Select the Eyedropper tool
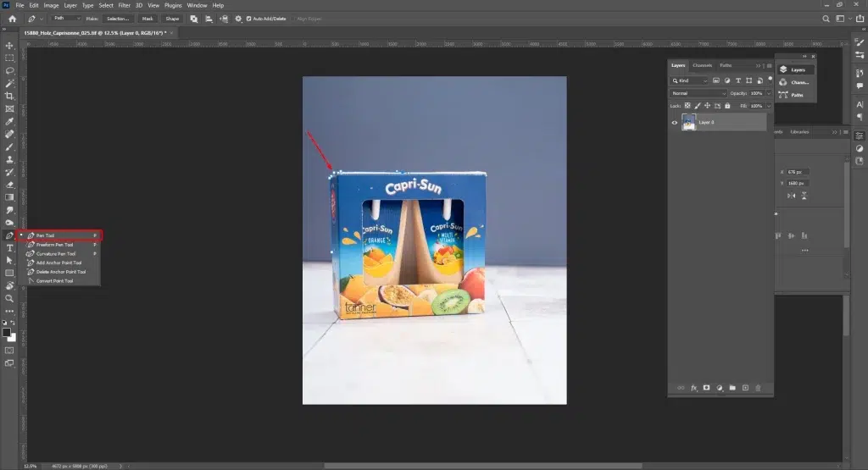This screenshot has width=868, height=470. (9, 122)
